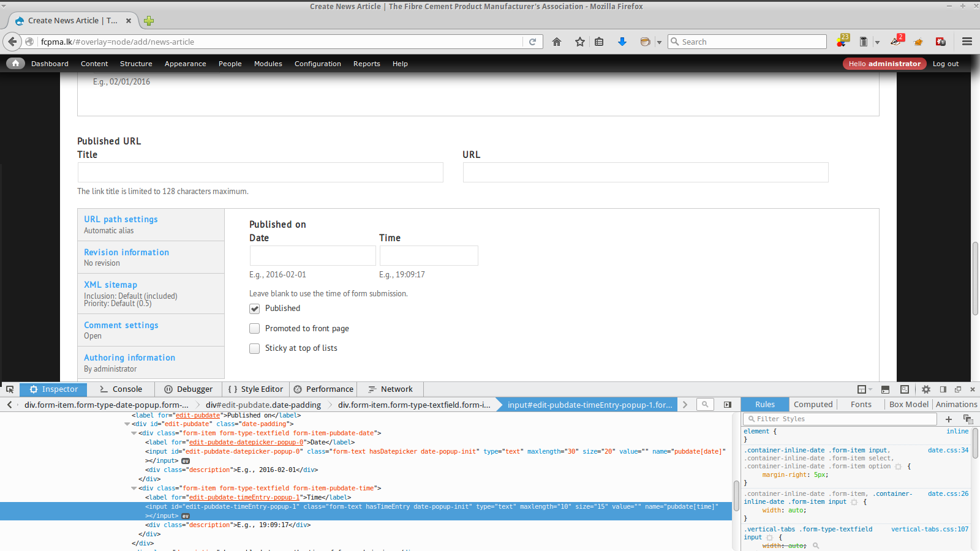
Task: Click the Log out link
Action: 945,64
